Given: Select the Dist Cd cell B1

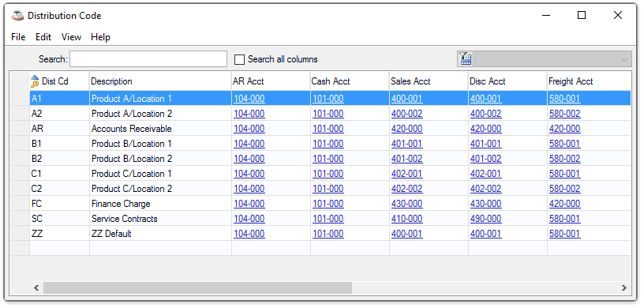Looking at the screenshot, I should point(59,144).
